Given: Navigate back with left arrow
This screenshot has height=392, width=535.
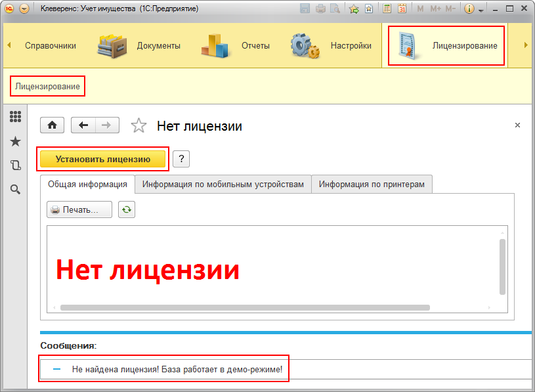Looking at the screenshot, I should [x=83, y=125].
